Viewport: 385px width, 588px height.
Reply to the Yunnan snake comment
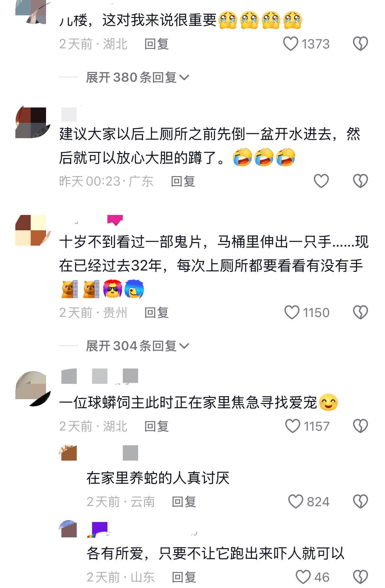[184, 502]
